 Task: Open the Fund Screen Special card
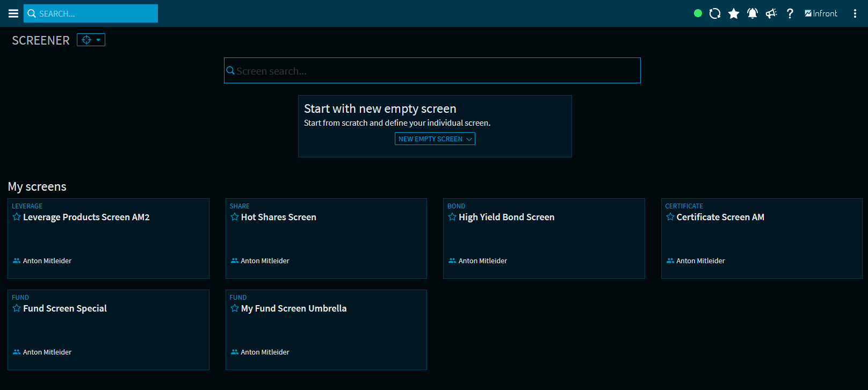(x=64, y=309)
